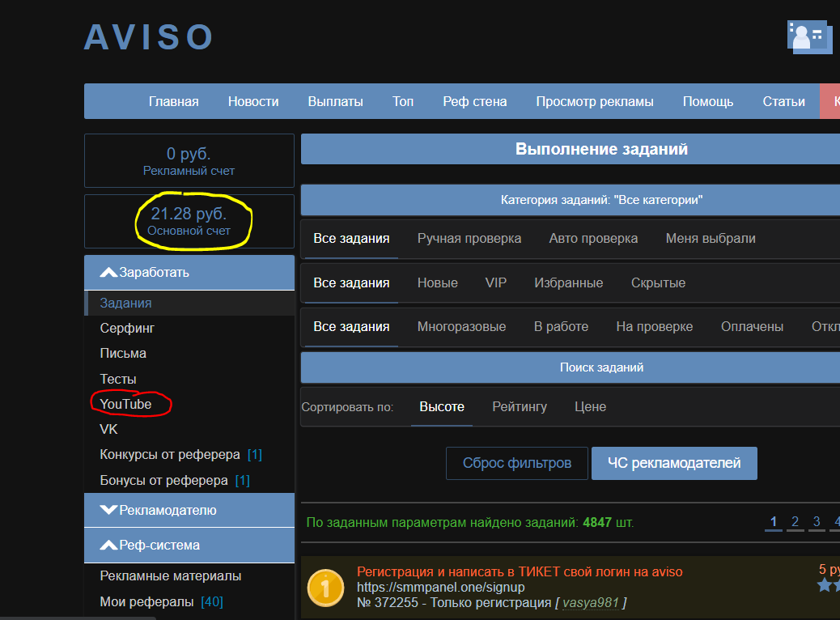Select Ручная проверка tab
The height and width of the screenshot is (620, 840).
[469, 239]
